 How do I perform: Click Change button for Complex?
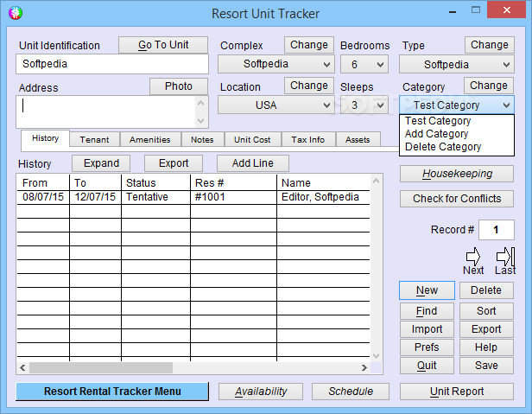click(x=309, y=45)
